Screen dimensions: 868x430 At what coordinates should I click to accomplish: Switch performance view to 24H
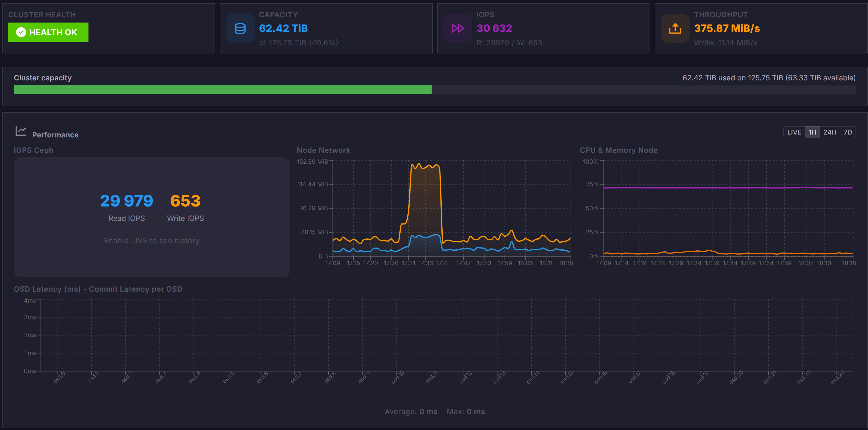coord(830,132)
